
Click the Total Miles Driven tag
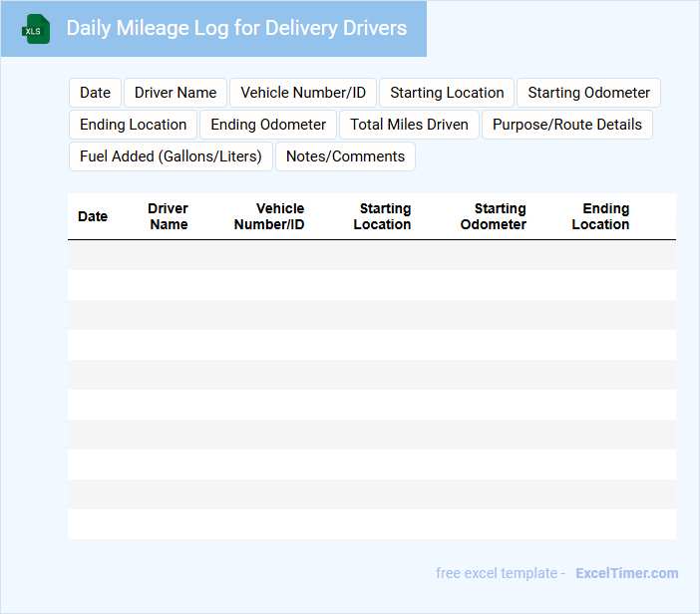pos(409,125)
